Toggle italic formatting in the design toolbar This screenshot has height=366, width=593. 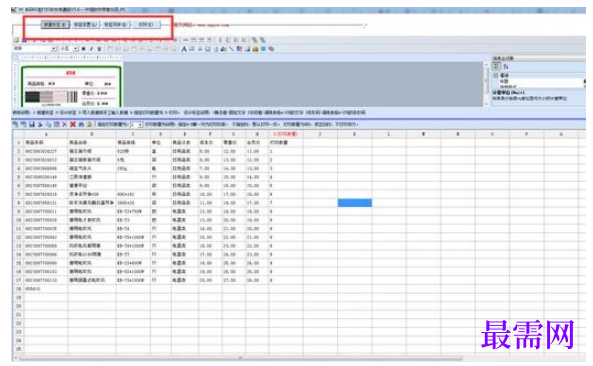click(91, 49)
